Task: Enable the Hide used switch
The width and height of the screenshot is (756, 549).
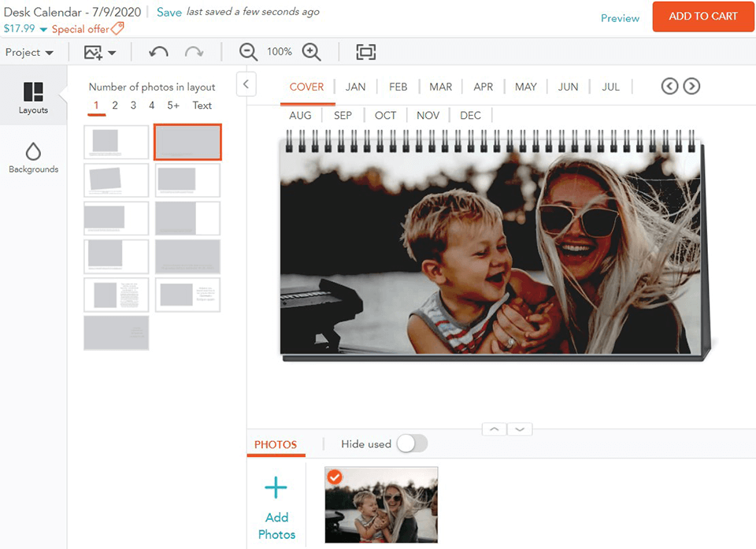Action: point(412,444)
